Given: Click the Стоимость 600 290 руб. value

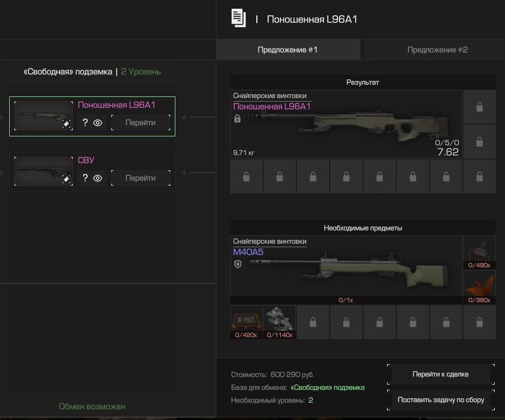Looking at the screenshot, I should pyautogui.click(x=292, y=374).
